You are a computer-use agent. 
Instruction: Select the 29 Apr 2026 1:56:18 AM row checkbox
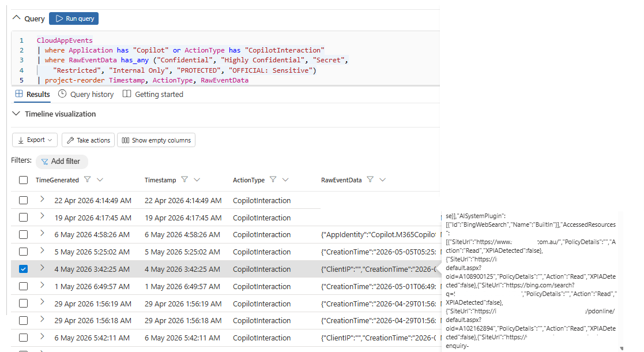click(x=24, y=320)
